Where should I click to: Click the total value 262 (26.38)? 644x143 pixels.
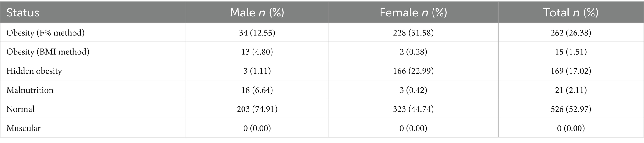click(x=571, y=33)
